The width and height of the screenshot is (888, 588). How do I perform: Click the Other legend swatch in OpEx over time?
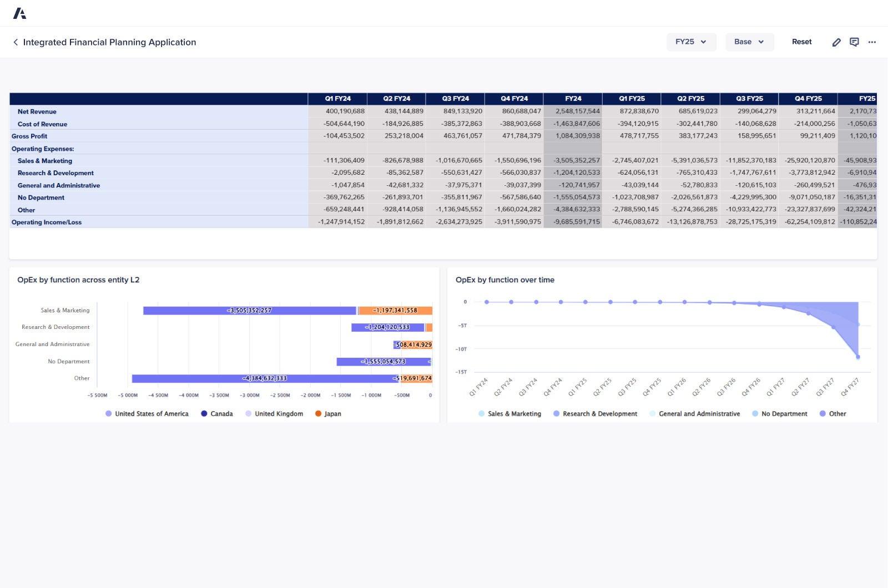click(x=822, y=413)
